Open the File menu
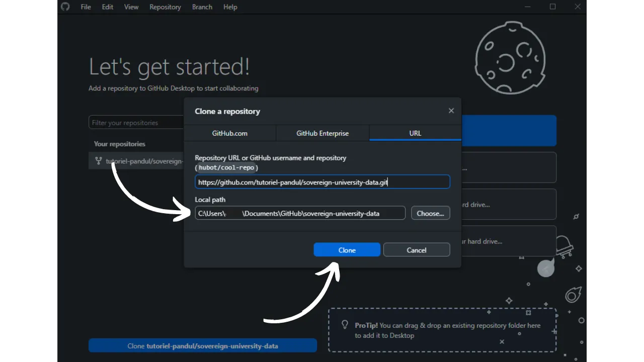Screen dimensions: 644x362 (86, 7)
